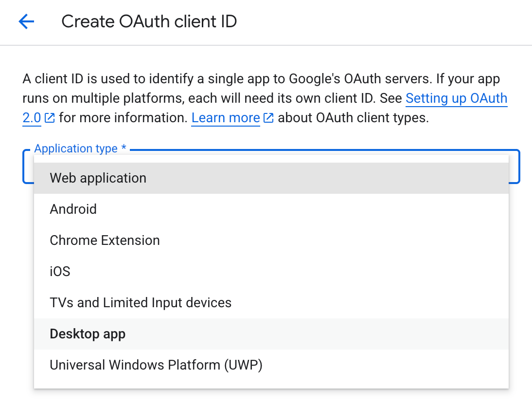Click 'for more information.' text
532x408 pixels.
123,118
